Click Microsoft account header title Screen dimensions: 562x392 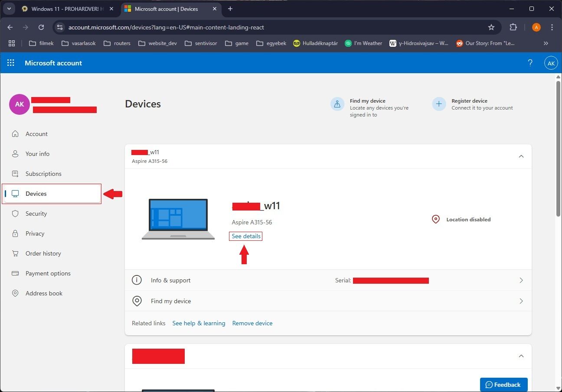53,63
